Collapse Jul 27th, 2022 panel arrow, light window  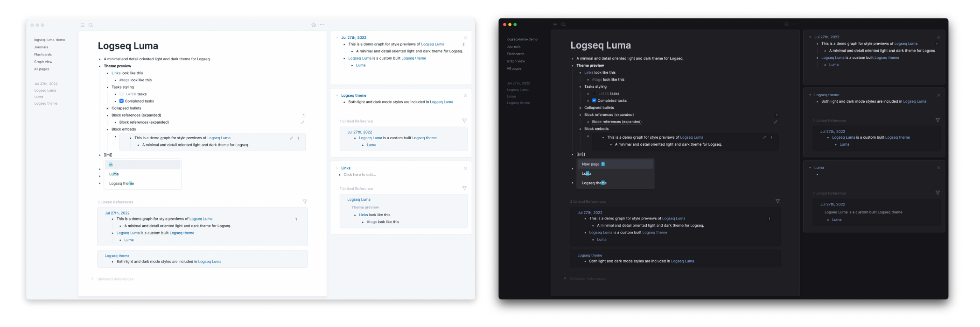[337, 38]
